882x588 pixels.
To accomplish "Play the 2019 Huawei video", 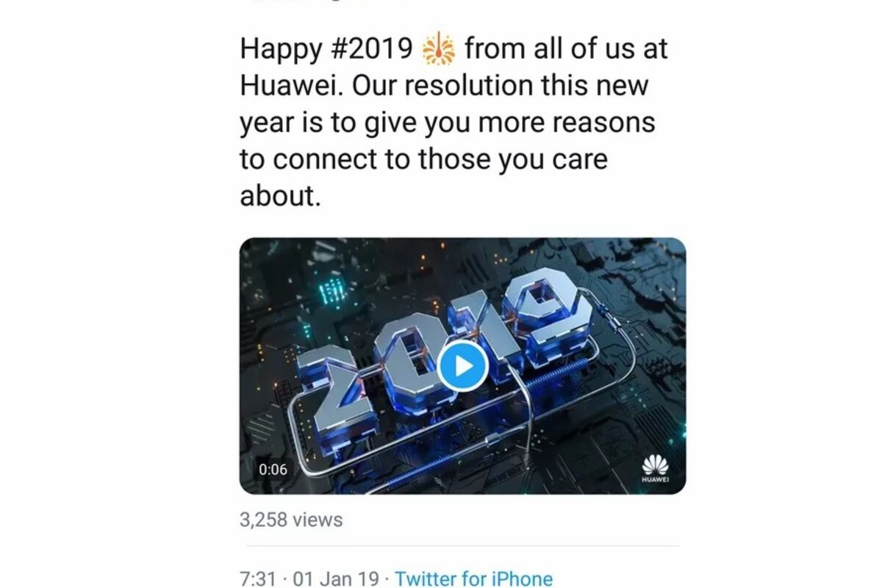I will coord(462,365).
